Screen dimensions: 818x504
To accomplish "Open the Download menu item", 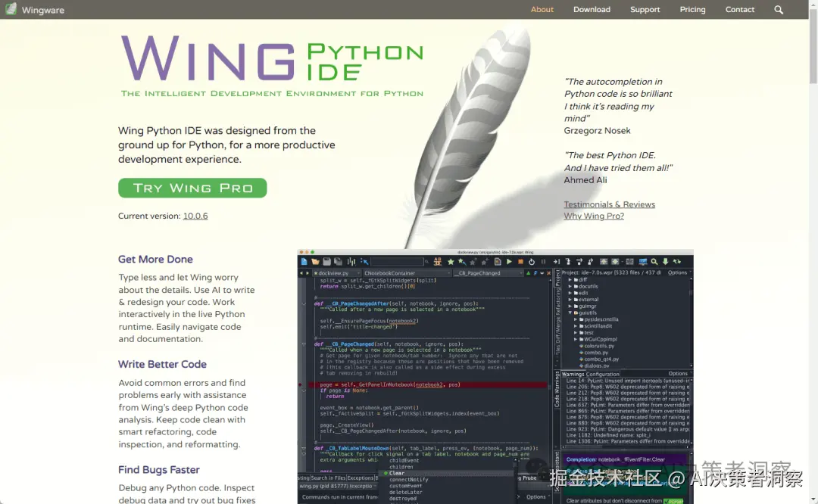I will [592, 9].
